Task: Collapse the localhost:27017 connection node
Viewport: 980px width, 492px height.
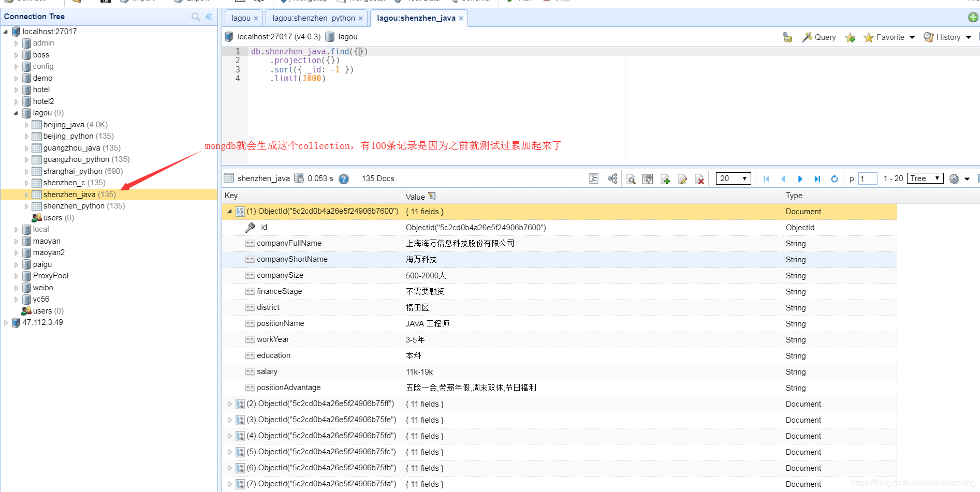Action: 6,32
